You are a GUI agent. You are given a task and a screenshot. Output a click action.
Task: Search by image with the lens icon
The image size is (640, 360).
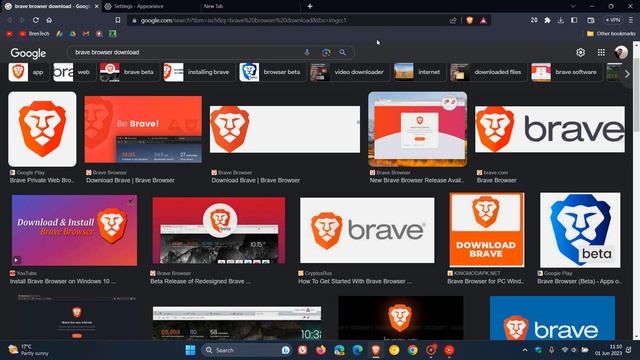coord(326,52)
